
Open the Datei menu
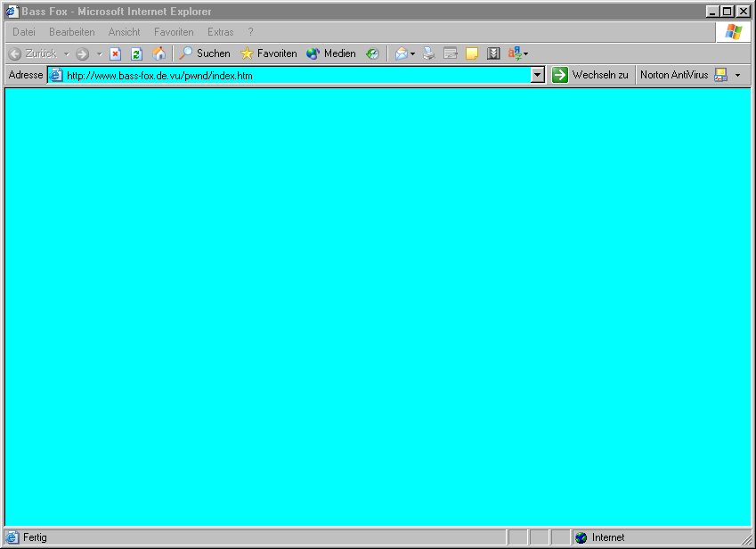[x=24, y=32]
